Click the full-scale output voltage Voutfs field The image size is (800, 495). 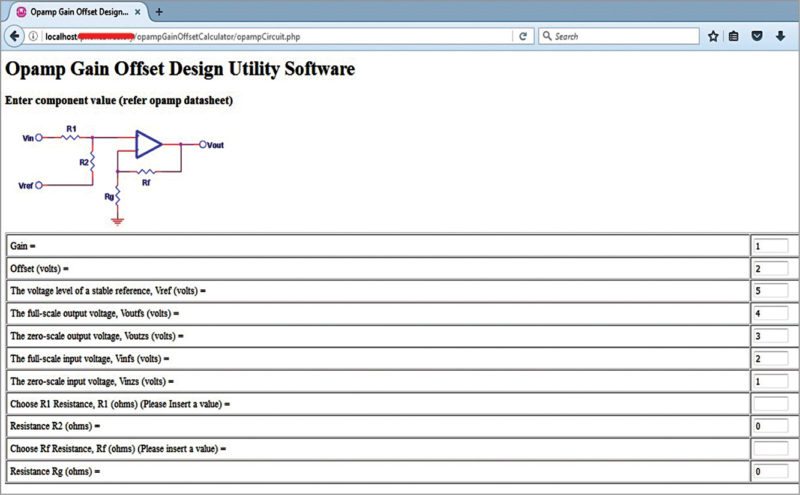[x=770, y=314]
